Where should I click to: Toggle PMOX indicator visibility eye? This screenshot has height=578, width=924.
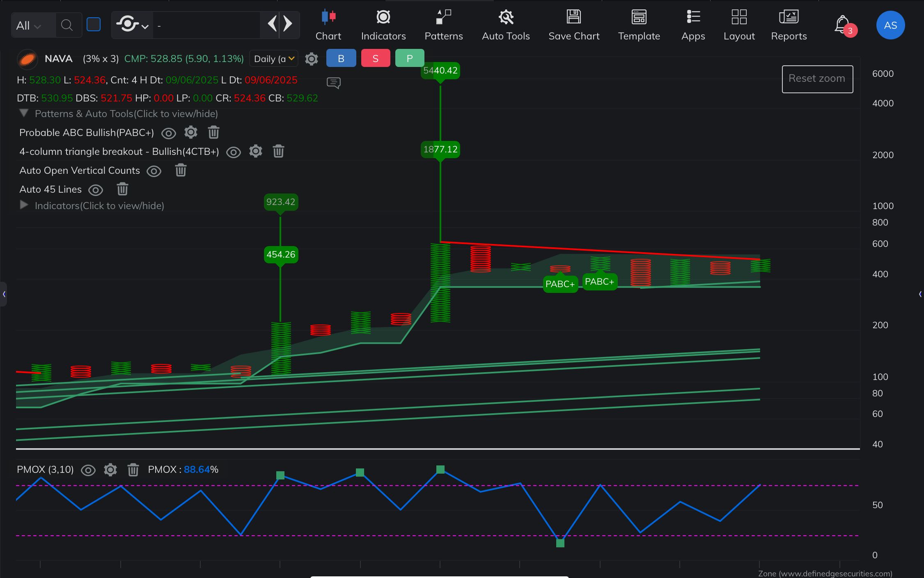click(88, 470)
